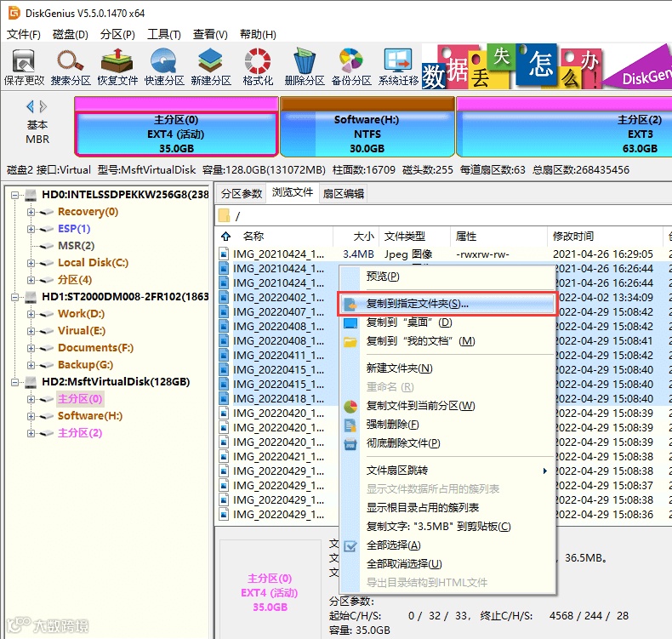Switch to the 分区参数 tab
Screen dimensions: 672x639
[x=242, y=194]
